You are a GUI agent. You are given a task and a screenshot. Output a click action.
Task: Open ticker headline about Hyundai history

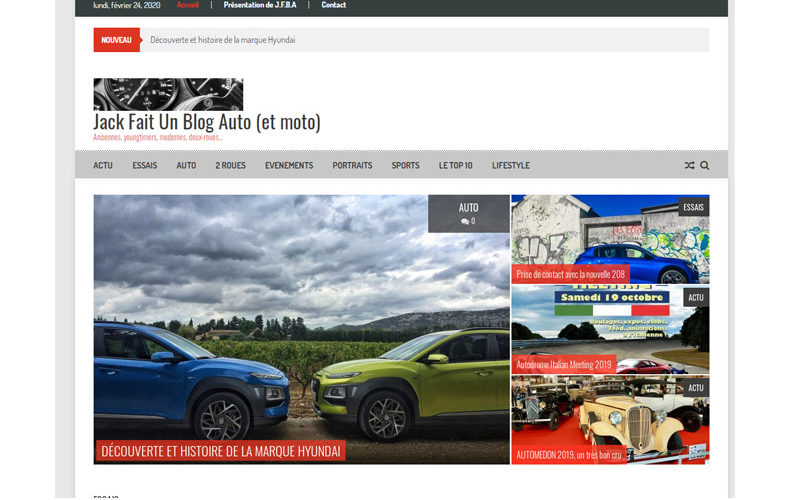point(222,40)
